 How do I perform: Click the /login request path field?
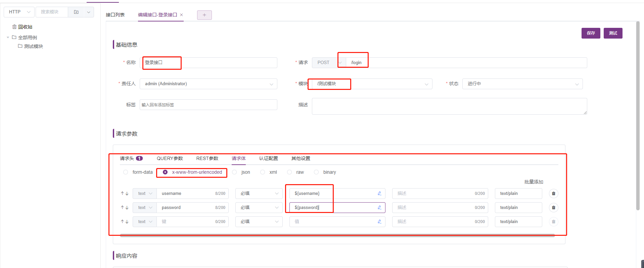point(466,63)
